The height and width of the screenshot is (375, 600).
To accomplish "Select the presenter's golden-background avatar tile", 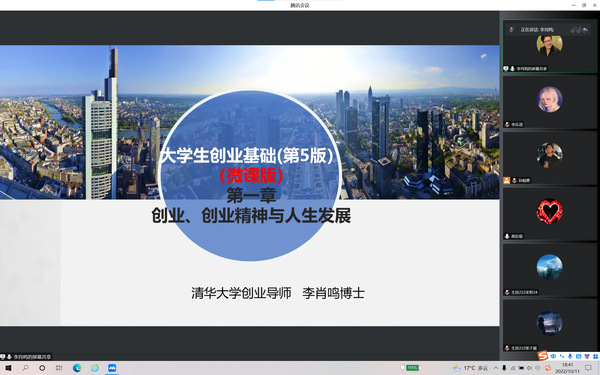I will coord(549,46).
